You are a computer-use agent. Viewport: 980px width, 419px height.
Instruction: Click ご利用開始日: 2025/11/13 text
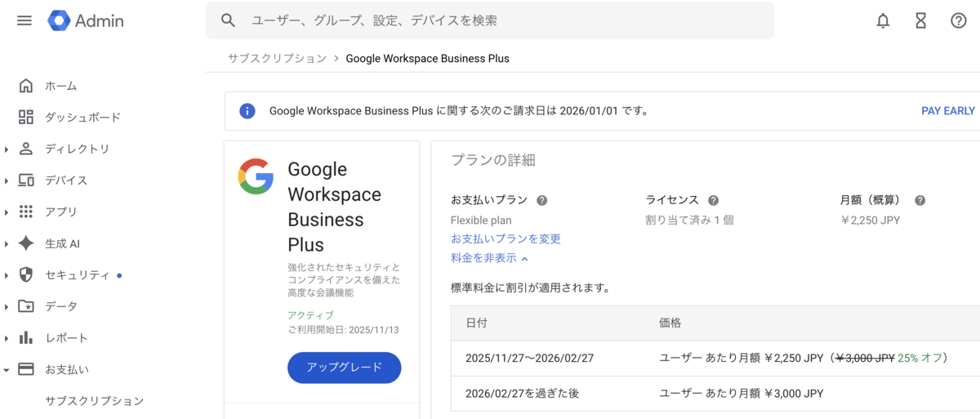[343, 330]
